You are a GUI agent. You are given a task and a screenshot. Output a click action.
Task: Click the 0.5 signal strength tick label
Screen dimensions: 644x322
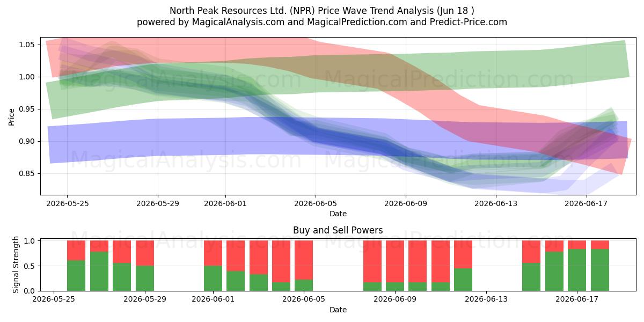pos(31,266)
